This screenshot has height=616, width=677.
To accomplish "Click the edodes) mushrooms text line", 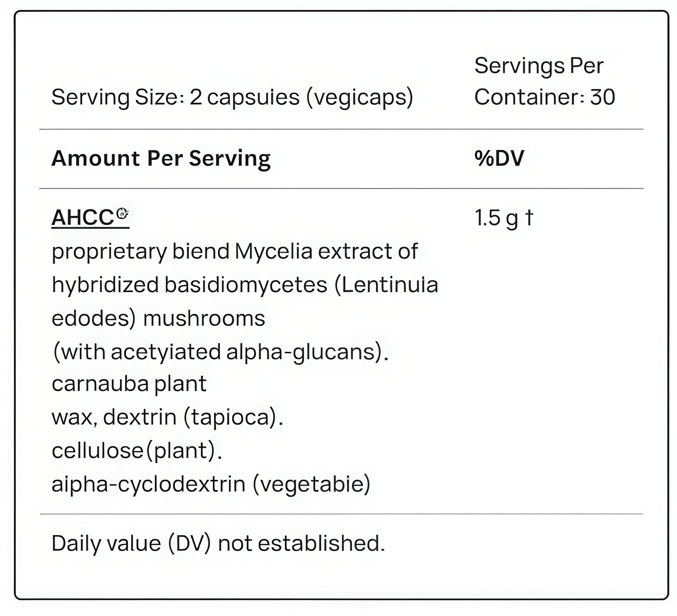I will 158,318.
